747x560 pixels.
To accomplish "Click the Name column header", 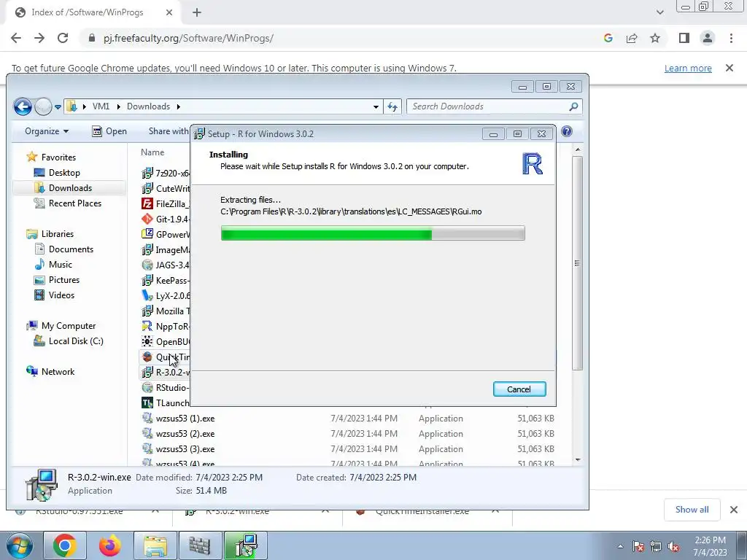I will click(x=152, y=152).
